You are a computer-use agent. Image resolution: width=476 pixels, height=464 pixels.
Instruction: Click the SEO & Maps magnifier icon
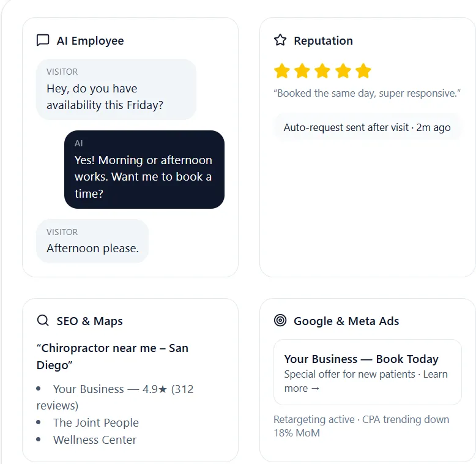pyautogui.click(x=43, y=321)
